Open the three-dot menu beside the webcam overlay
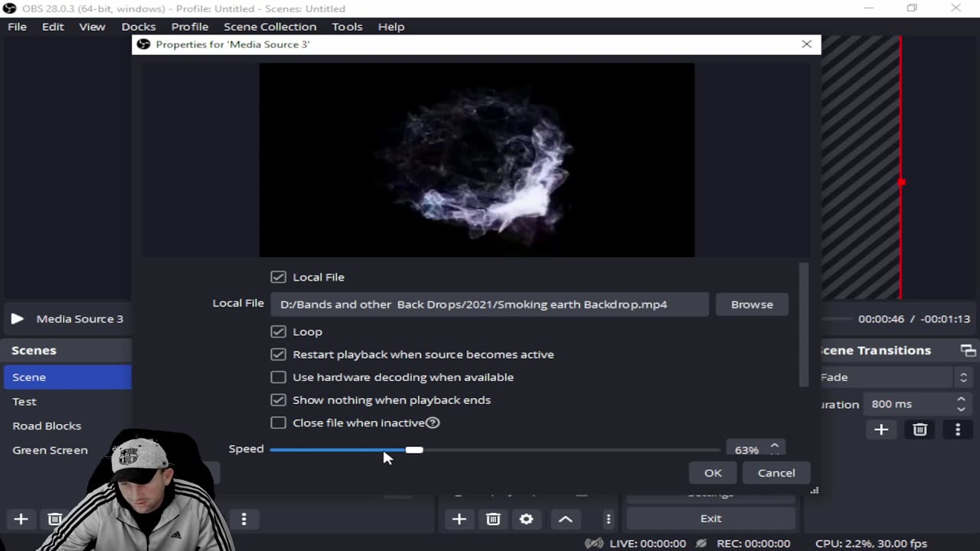Screen dimensions: 980x551 pyautogui.click(x=243, y=519)
